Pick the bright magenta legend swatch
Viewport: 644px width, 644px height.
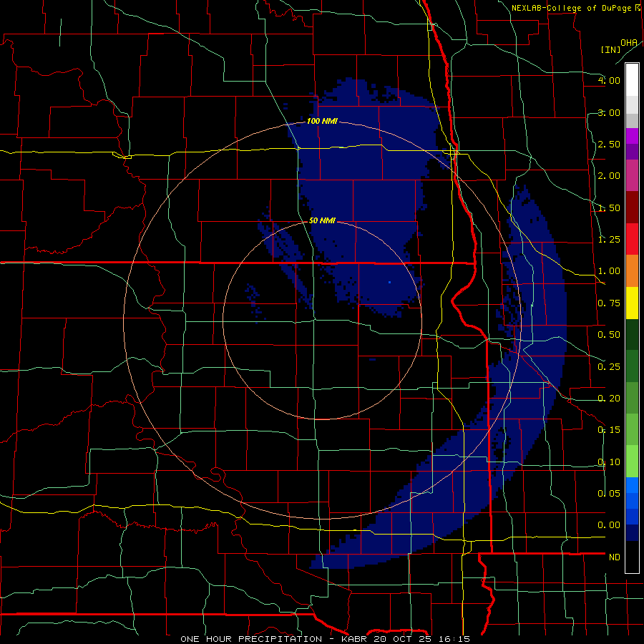pos(632,136)
